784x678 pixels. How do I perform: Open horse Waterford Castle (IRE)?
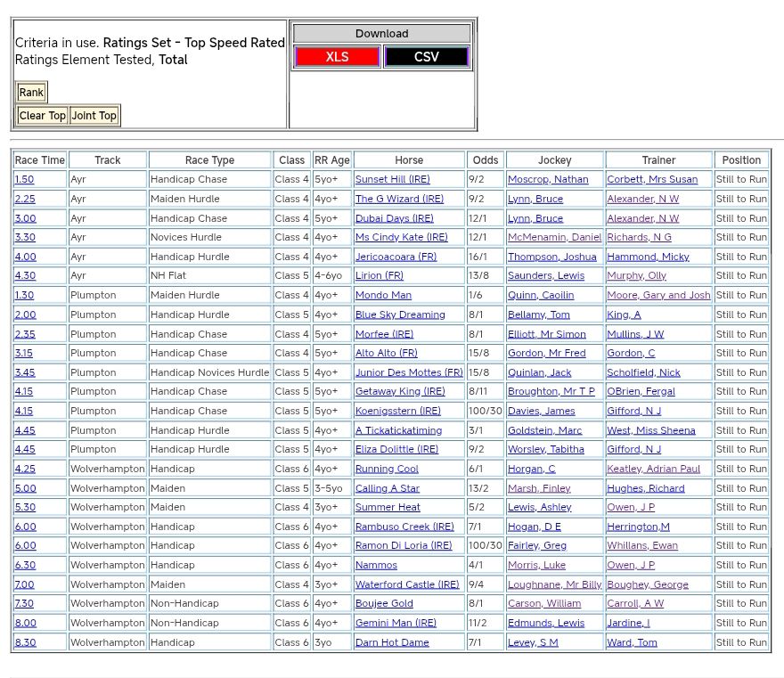(407, 584)
